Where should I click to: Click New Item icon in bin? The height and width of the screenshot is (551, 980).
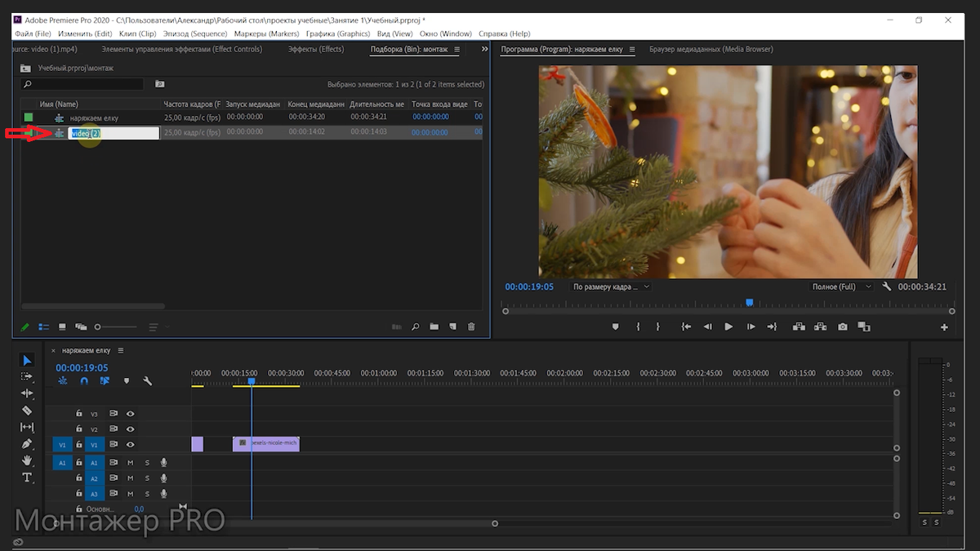pos(452,327)
